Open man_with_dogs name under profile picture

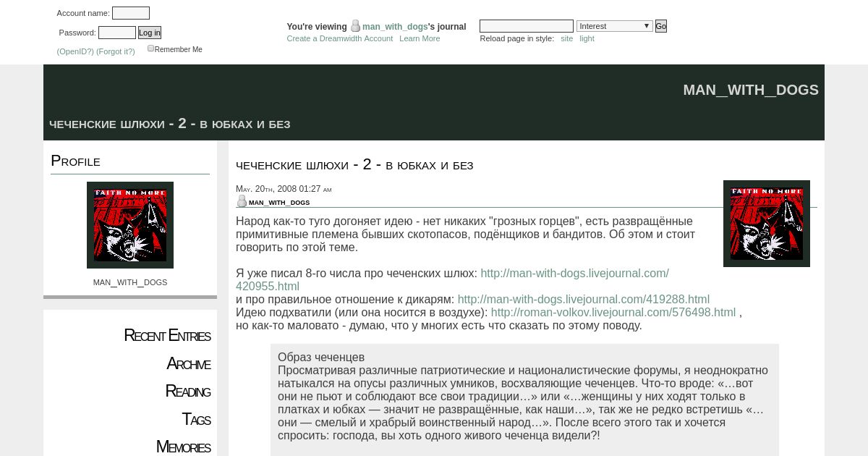pos(130,282)
